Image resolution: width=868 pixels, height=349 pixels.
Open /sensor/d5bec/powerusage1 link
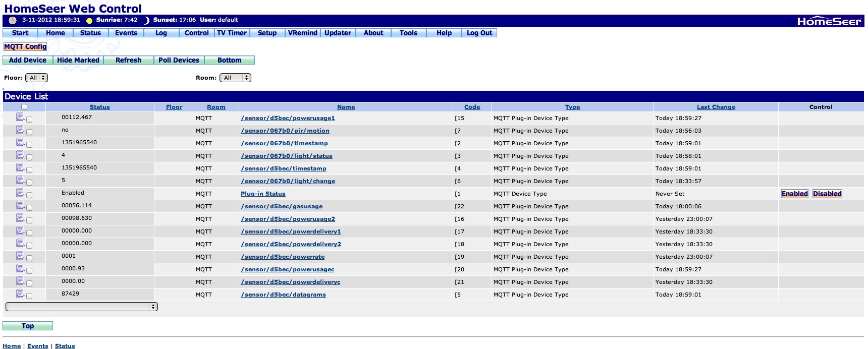point(288,118)
